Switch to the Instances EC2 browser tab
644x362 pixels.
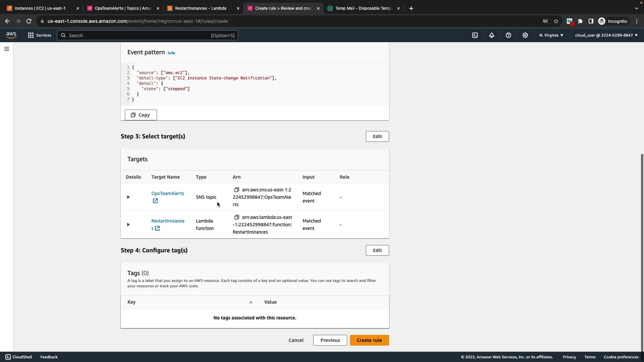(40, 8)
